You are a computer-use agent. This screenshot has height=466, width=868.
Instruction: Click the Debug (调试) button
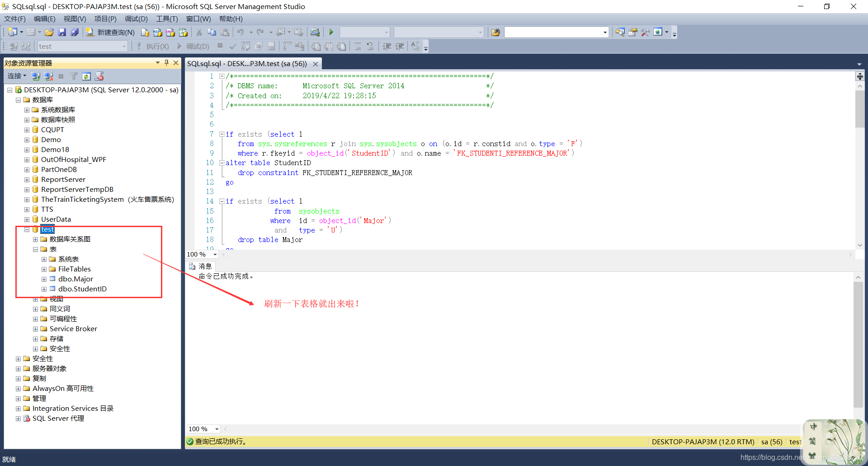[x=193, y=46]
